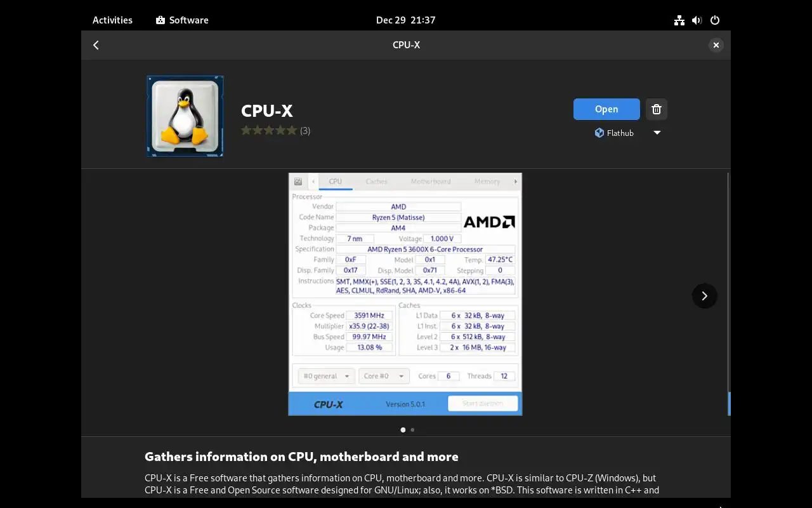Go back using the header arrow
Image resolution: width=812 pixels, height=508 pixels.
[96, 45]
